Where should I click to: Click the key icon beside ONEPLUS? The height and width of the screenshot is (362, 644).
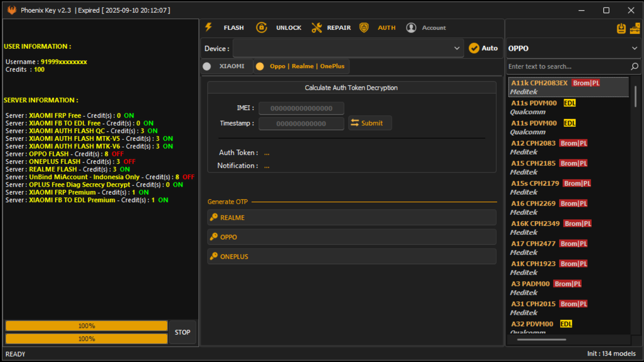coord(214,256)
